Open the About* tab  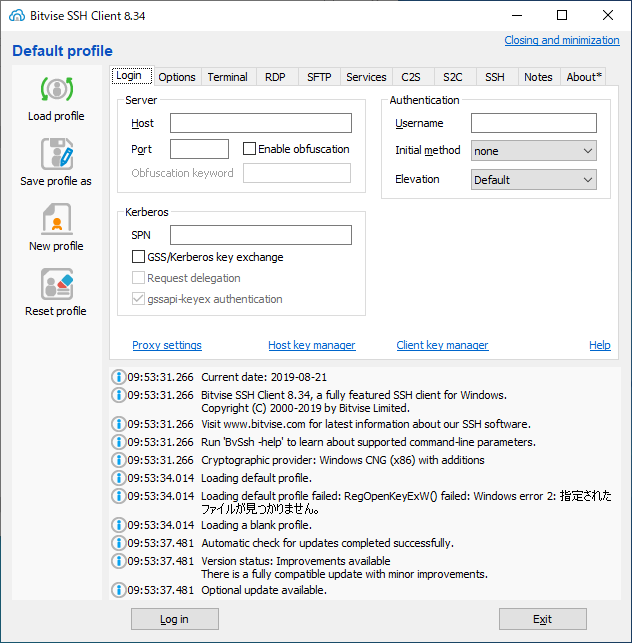584,77
